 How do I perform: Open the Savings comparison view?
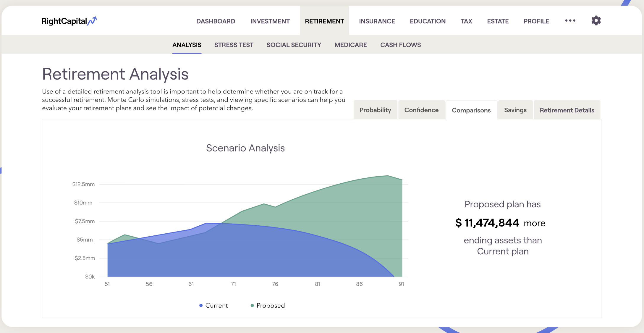(x=515, y=110)
